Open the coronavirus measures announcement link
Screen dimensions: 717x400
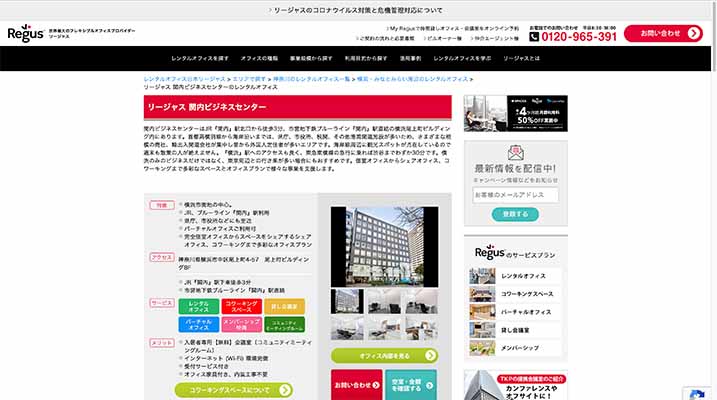click(x=358, y=10)
